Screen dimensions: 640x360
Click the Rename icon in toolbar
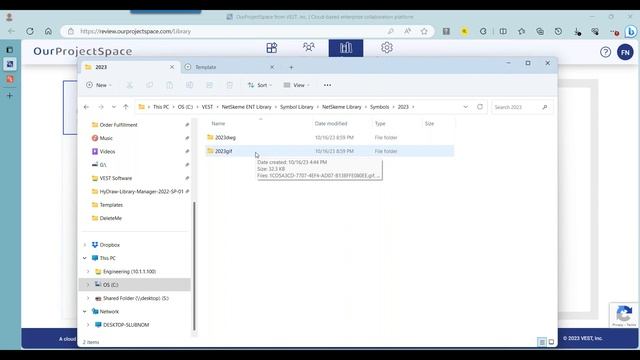point(189,85)
